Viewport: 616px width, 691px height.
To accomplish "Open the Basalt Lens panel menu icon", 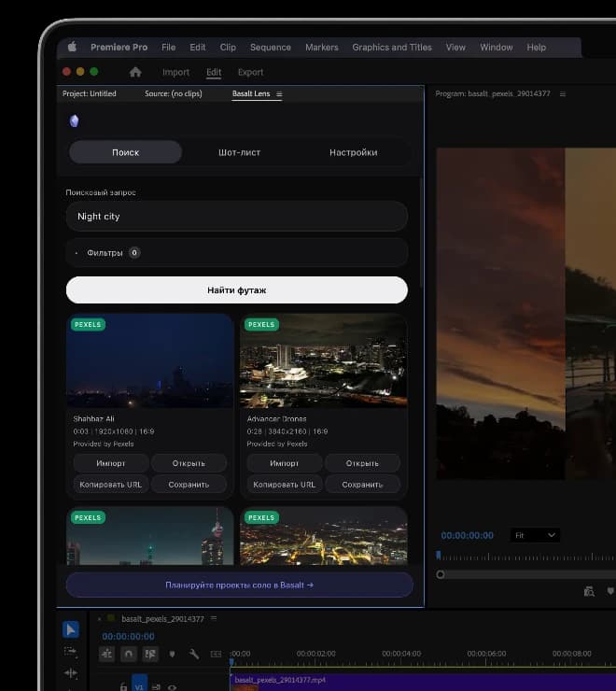I will tap(279, 94).
